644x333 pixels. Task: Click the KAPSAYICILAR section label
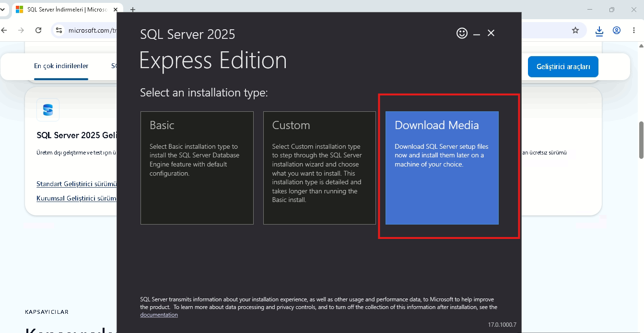coord(47,312)
